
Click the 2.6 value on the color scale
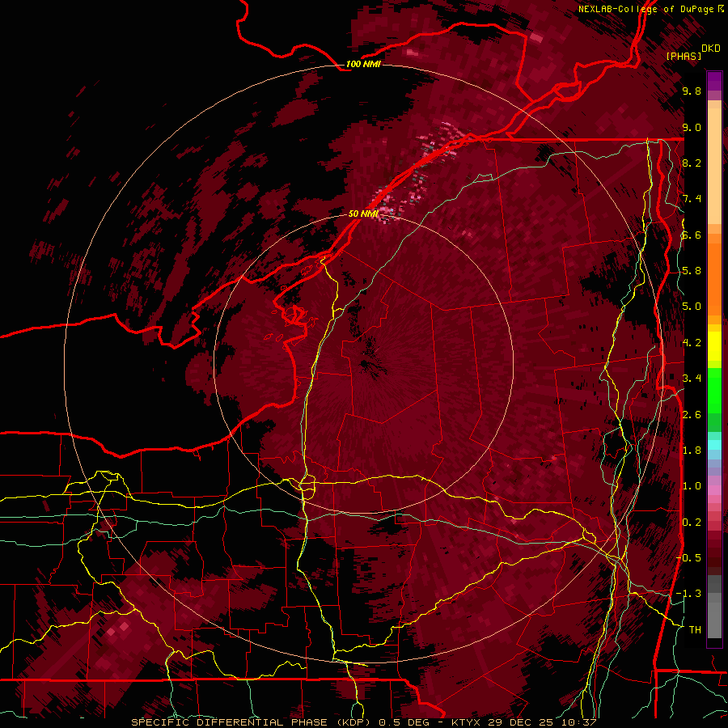tap(692, 415)
